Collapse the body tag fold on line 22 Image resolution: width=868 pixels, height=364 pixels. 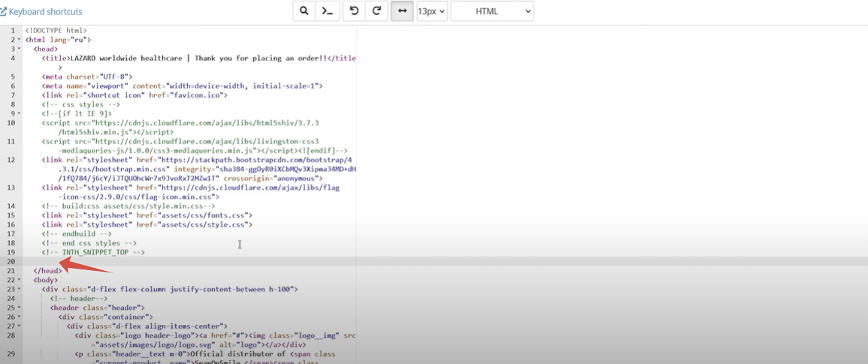(x=20, y=280)
